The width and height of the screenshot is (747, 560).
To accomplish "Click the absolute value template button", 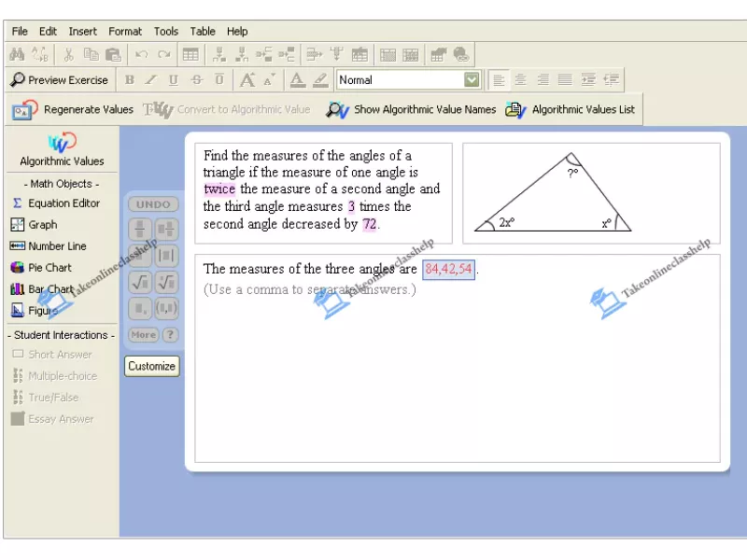I will coord(166,256).
